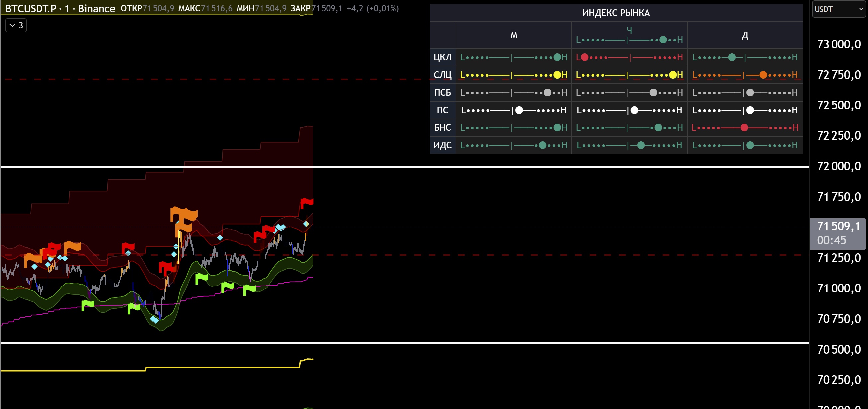This screenshot has width=868, height=409.
Task: Click the white dot in ПС row М column
Action: (519, 110)
